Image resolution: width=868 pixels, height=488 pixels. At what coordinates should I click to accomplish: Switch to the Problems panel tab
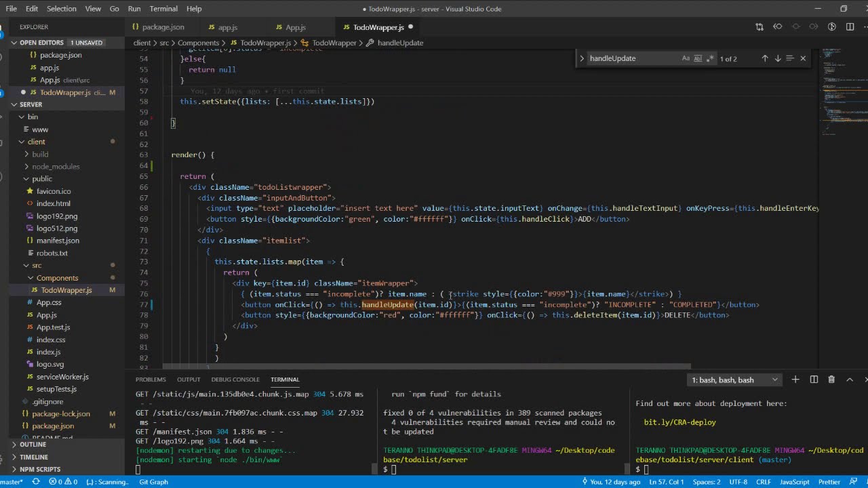151,380
